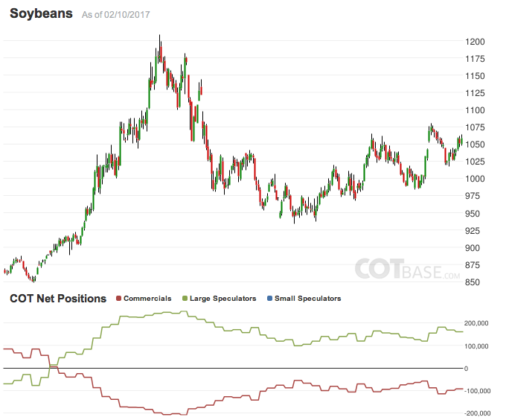Click the 'As of 02/10/2017' date text
The height and width of the screenshot is (420, 509).
[x=116, y=15]
